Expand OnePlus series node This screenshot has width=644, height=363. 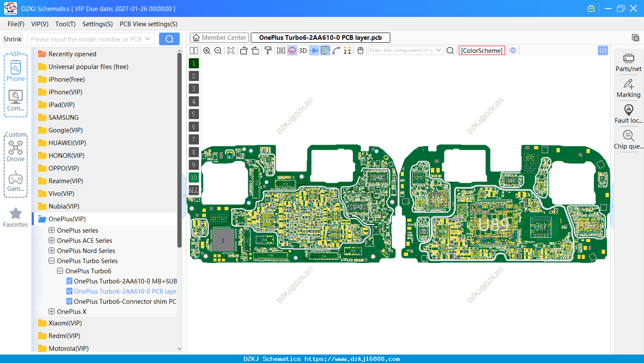pyautogui.click(x=52, y=230)
